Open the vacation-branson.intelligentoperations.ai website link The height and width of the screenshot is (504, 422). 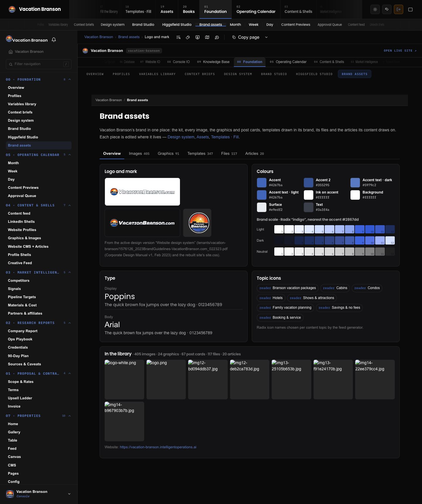(158, 447)
